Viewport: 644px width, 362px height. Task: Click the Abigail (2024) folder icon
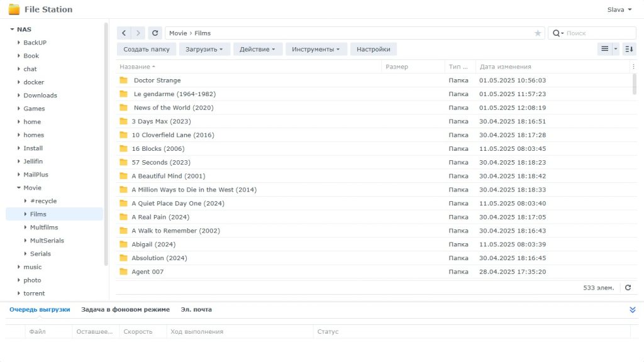pyautogui.click(x=124, y=244)
